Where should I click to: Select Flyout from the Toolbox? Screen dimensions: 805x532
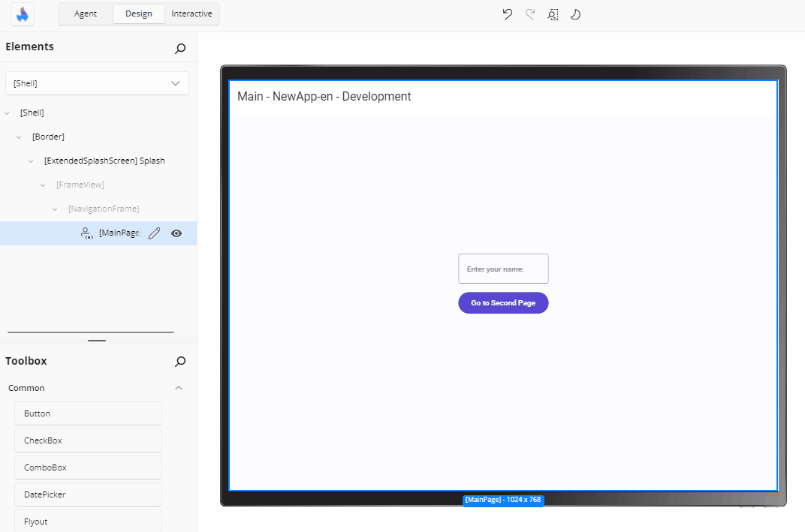(x=88, y=521)
